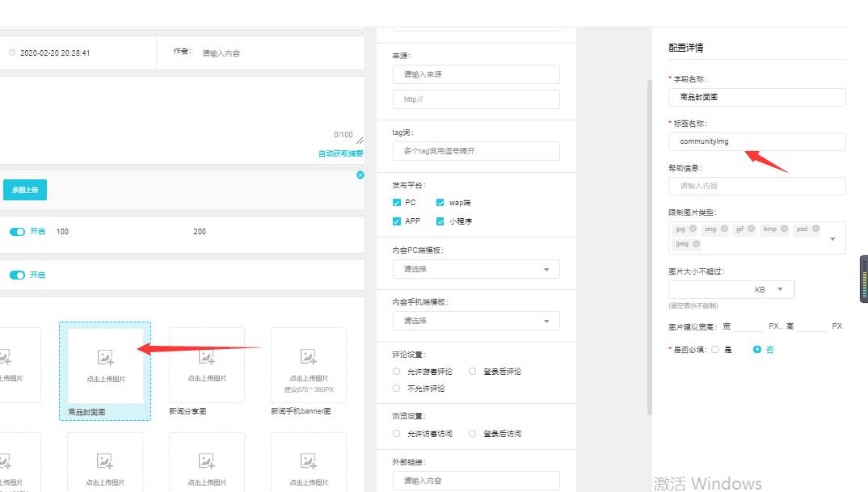868x492 pixels.
Task: Click the summary textarea resize handle
Action: point(360,141)
